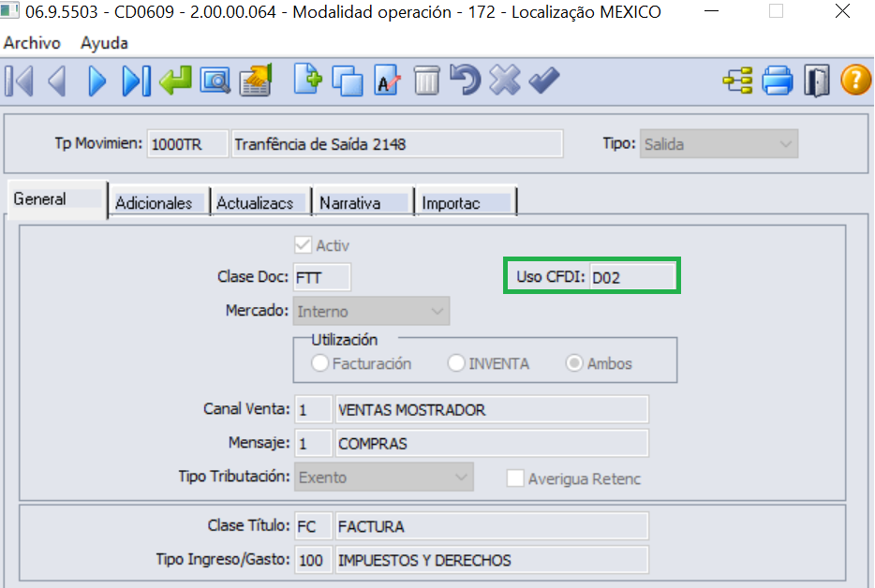Jump to last record arrow
Viewport: 875px width, 588px height.
point(136,81)
